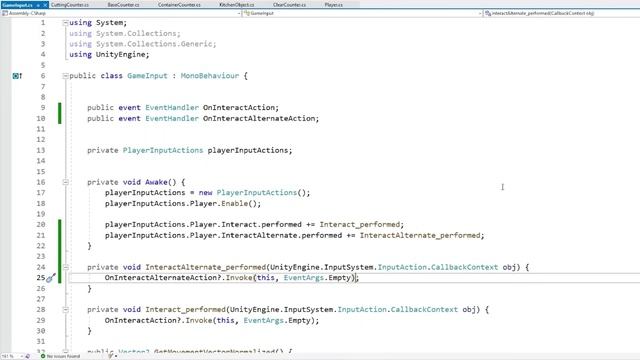The width and height of the screenshot is (640, 360).
Task: Click the GameInput class name
Action: (147, 76)
